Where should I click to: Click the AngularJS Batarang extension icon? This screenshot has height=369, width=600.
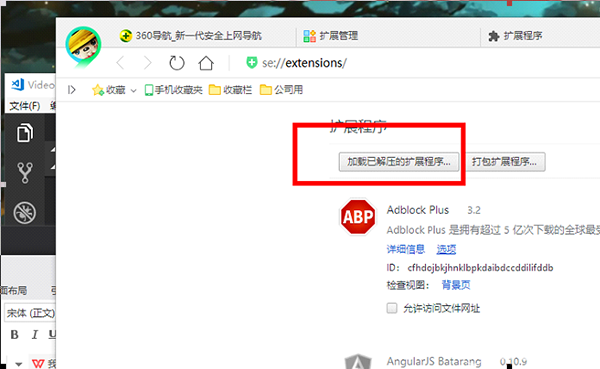(x=358, y=362)
